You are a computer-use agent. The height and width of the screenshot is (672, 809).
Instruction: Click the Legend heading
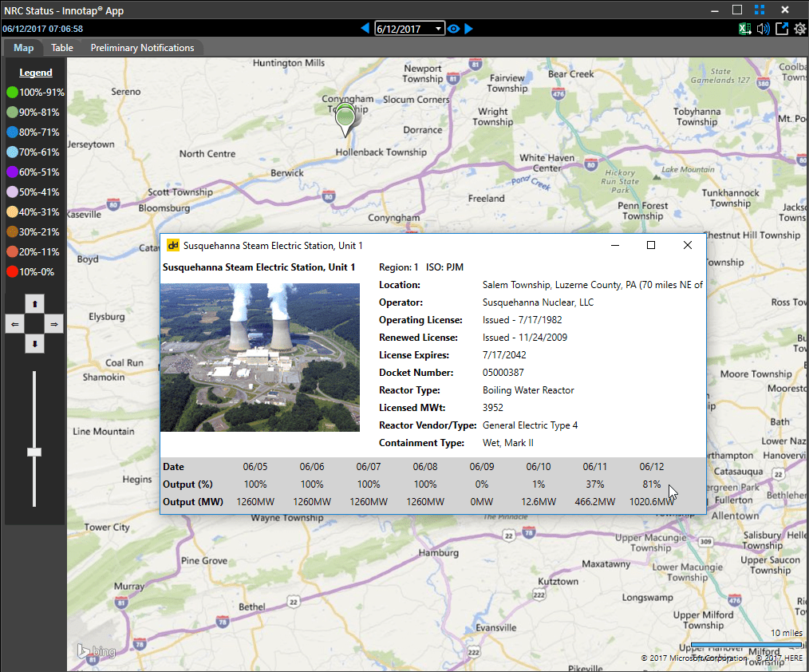tap(36, 73)
